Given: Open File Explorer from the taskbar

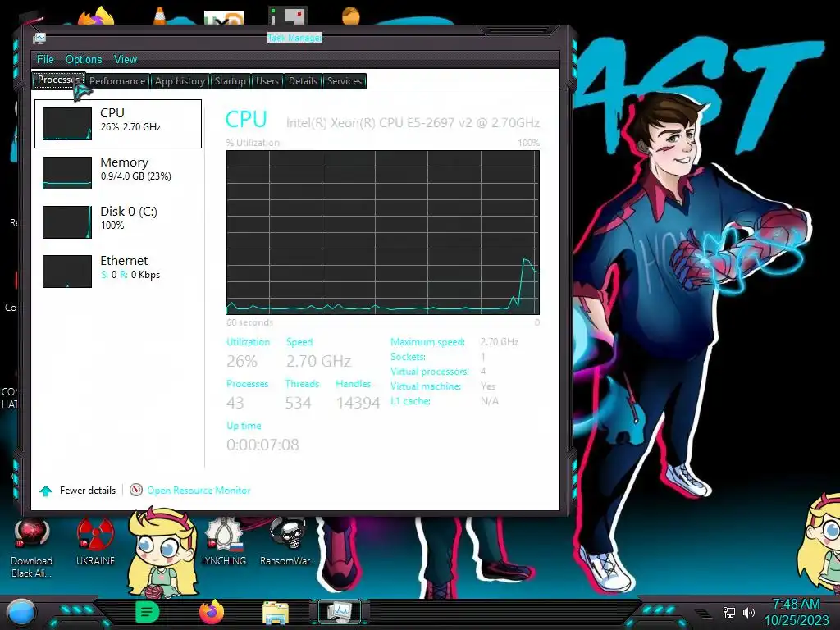Looking at the screenshot, I should [276, 613].
